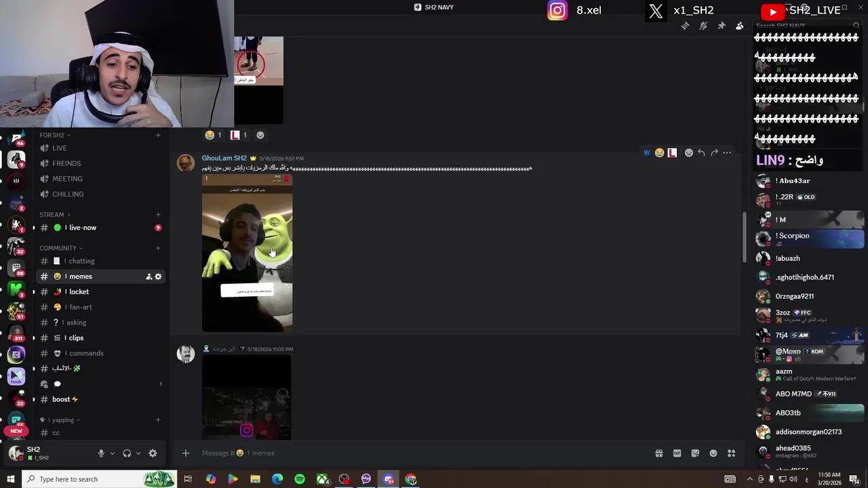Open the sticker picker
This screenshot has width=868, height=488.
(x=695, y=453)
